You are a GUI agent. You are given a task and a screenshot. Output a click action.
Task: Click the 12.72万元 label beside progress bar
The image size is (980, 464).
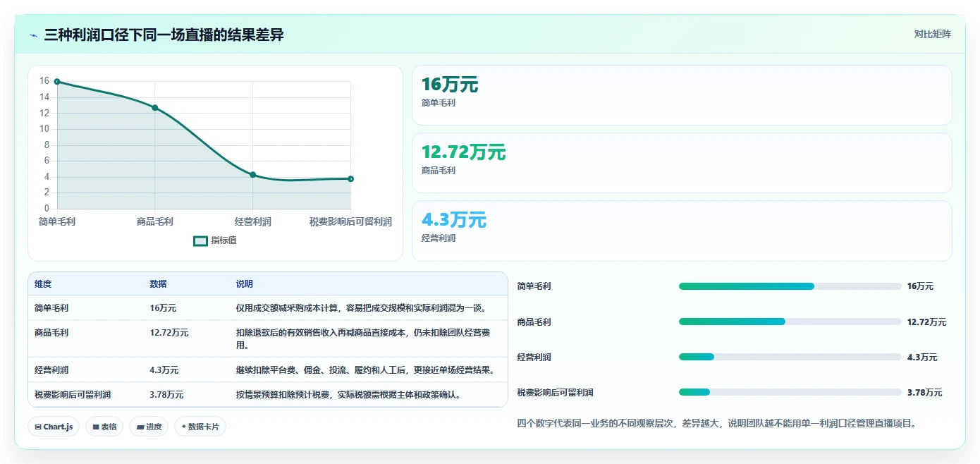(926, 322)
